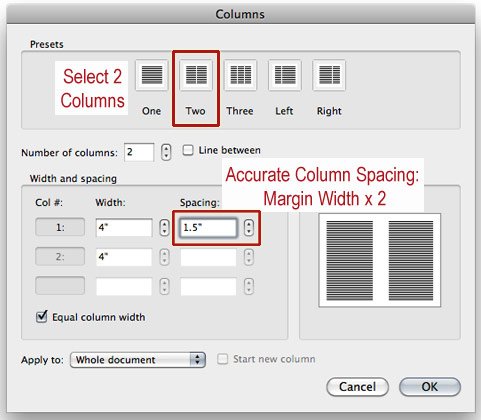The image size is (481, 420).
Task: Click the Cancel button
Action: [x=357, y=387]
